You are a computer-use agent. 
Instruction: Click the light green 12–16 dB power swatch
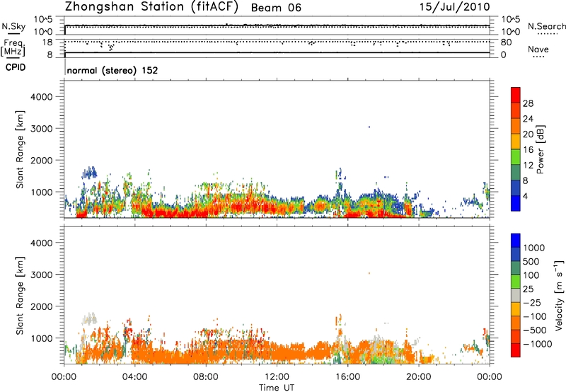click(x=516, y=157)
